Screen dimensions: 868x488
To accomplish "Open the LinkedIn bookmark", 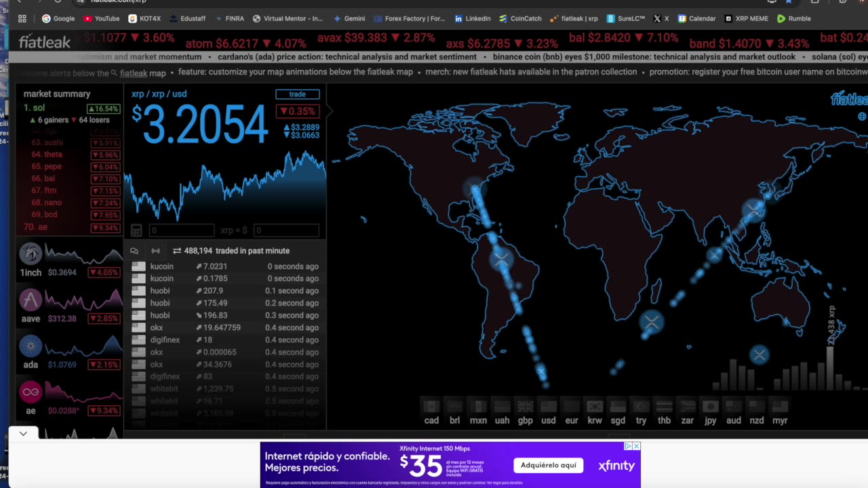I will [473, 18].
